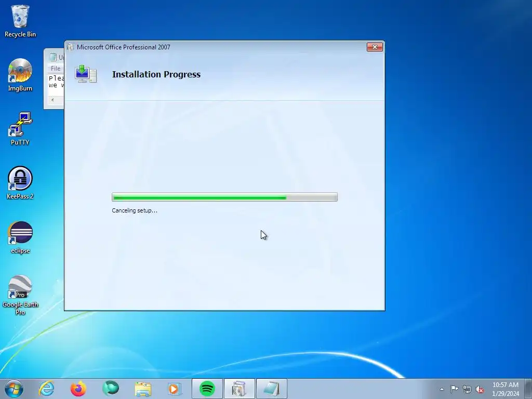Screen dimensions: 532x399
Task: Open Windows Media Player from taskbar
Action: tap(175, 389)
